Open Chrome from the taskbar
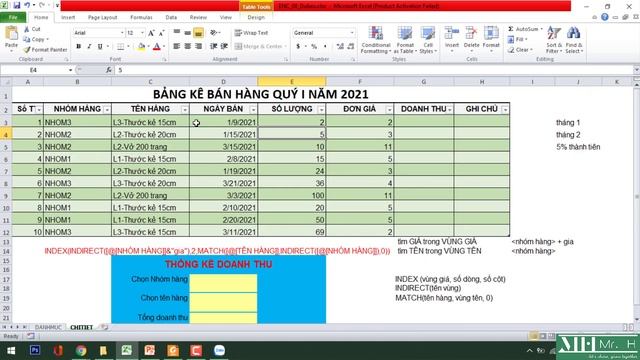This screenshot has height=360, width=640. 81,351
